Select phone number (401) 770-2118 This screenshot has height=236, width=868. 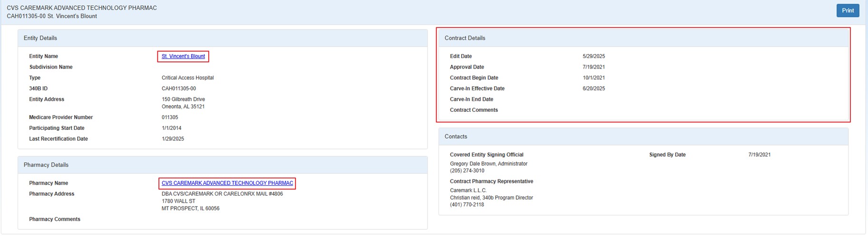click(x=467, y=205)
